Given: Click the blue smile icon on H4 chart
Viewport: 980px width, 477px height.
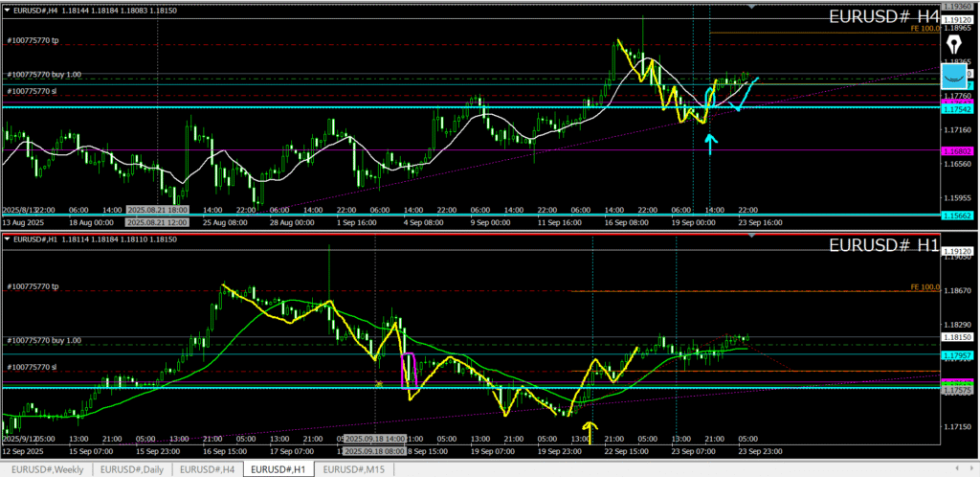Looking at the screenshot, I should pos(954,74).
